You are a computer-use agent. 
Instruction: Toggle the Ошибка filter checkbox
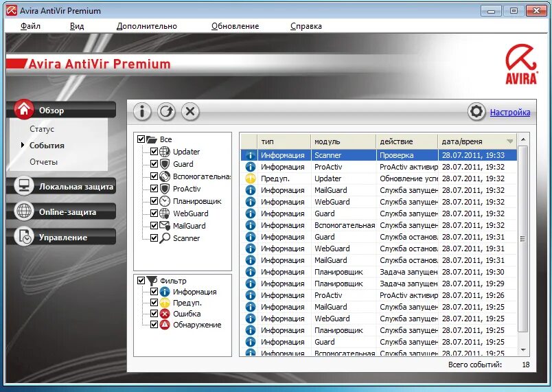click(154, 314)
